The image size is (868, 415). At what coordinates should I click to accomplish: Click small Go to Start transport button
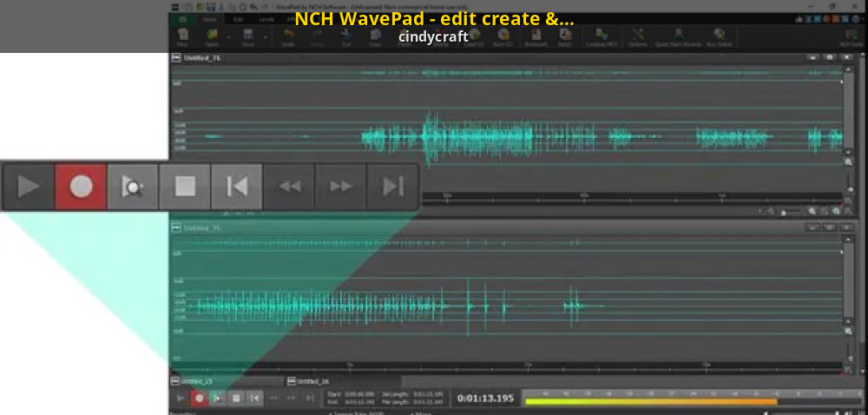click(254, 398)
